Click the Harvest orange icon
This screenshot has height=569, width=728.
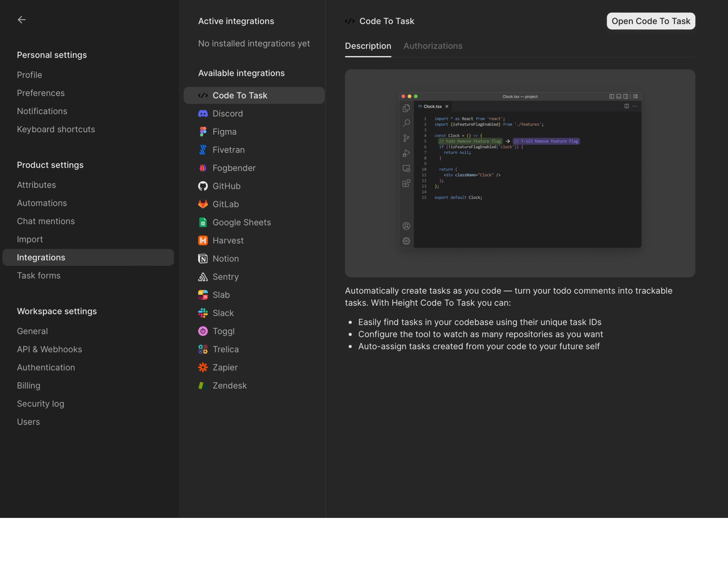203,240
